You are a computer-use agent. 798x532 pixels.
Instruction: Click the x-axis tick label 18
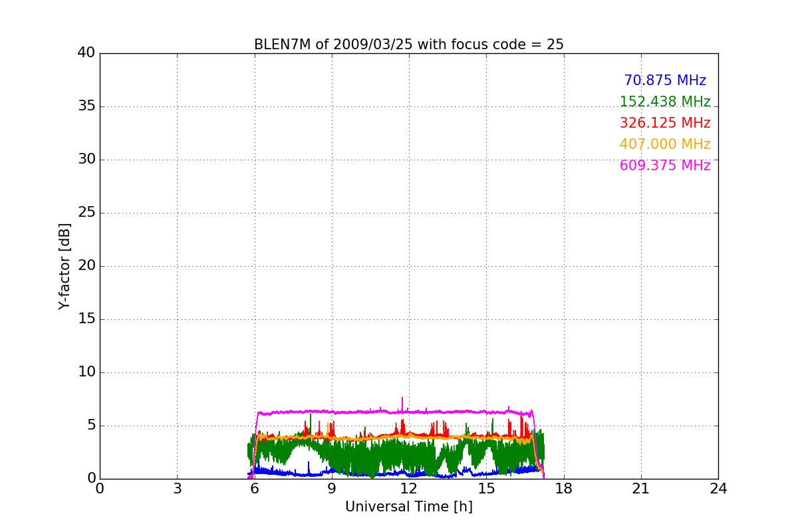[x=563, y=489]
